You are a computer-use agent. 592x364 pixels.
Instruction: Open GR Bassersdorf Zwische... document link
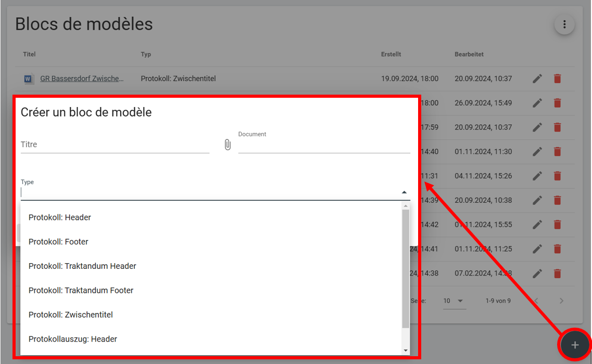click(x=82, y=79)
